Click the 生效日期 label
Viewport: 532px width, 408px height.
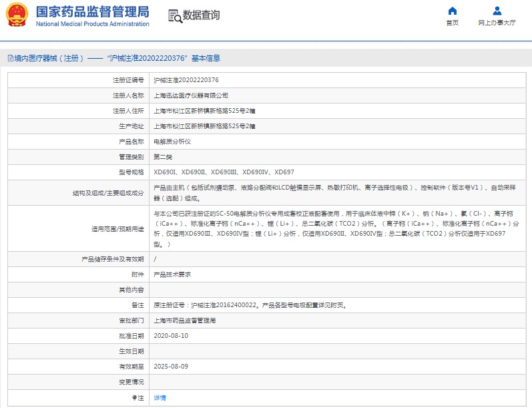pyautogui.click(x=131, y=351)
